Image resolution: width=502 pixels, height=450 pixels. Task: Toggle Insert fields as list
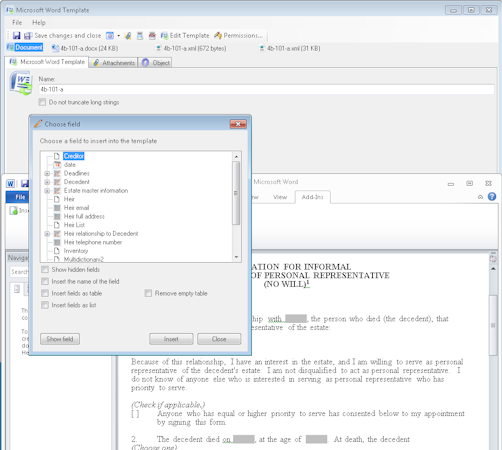[x=45, y=305]
